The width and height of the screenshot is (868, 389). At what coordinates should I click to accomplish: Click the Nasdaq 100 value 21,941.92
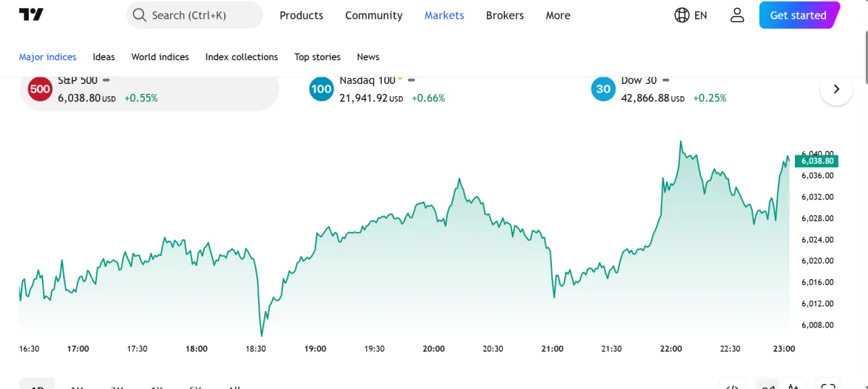364,98
